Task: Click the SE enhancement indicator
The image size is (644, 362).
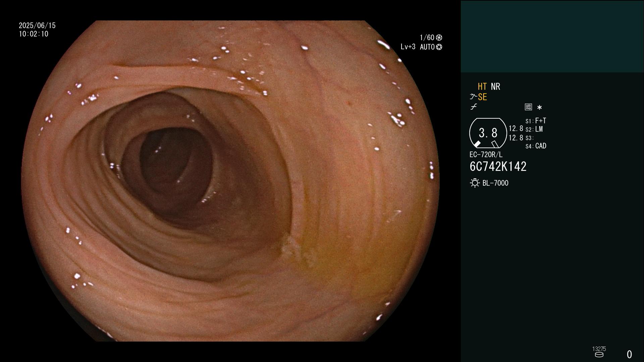Action: point(482,97)
